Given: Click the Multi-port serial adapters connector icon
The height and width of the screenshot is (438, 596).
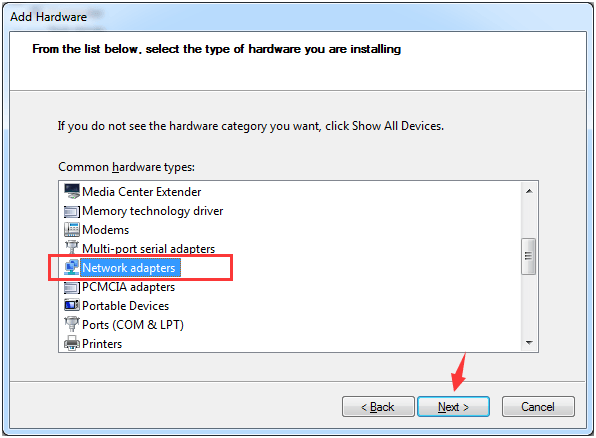Looking at the screenshot, I should click(x=72, y=248).
